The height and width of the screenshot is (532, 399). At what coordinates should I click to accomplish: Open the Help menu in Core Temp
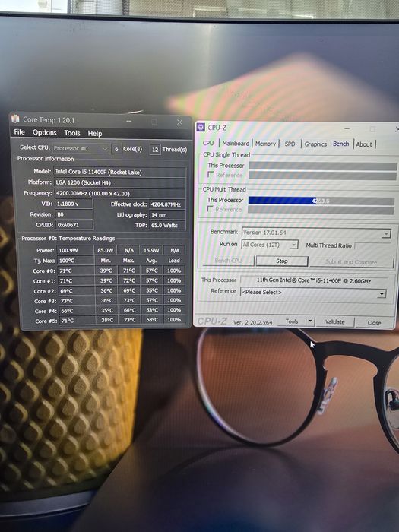pos(95,133)
